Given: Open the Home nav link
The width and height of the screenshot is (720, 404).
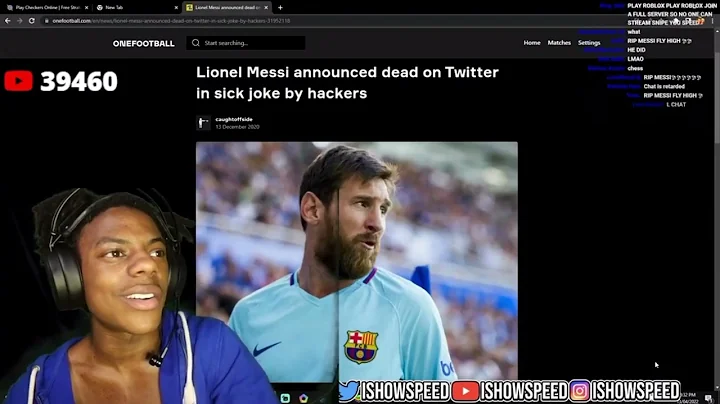Looking at the screenshot, I should pyautogui.click(x=532, y=43).
